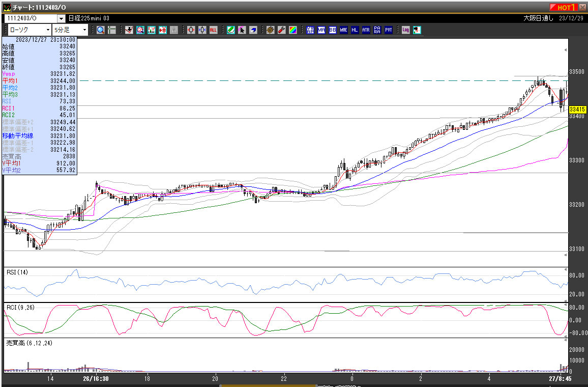Toggle the PARA parabolic indicator
This screenshot has height=387, width=588.
click(x=377, y=30)
